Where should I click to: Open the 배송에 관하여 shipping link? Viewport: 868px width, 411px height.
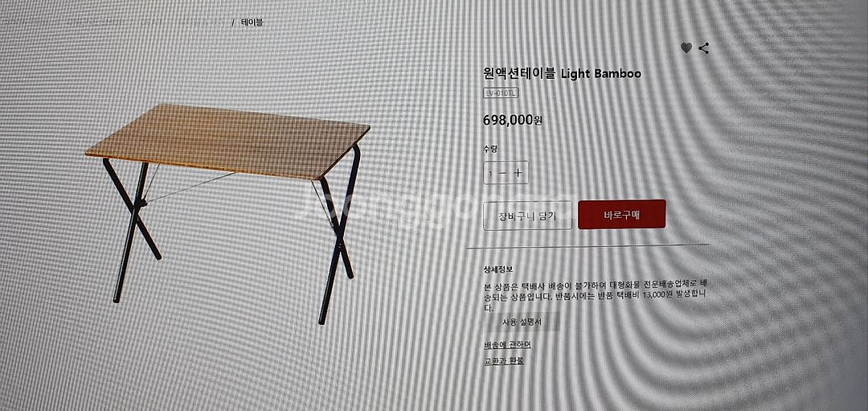[x=507, y=345]
